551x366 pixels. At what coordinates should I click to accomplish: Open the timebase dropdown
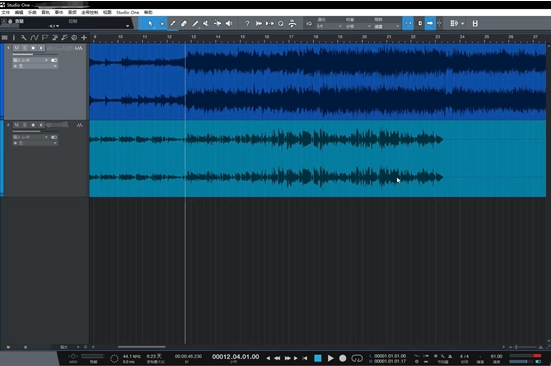tap(358, 26)
